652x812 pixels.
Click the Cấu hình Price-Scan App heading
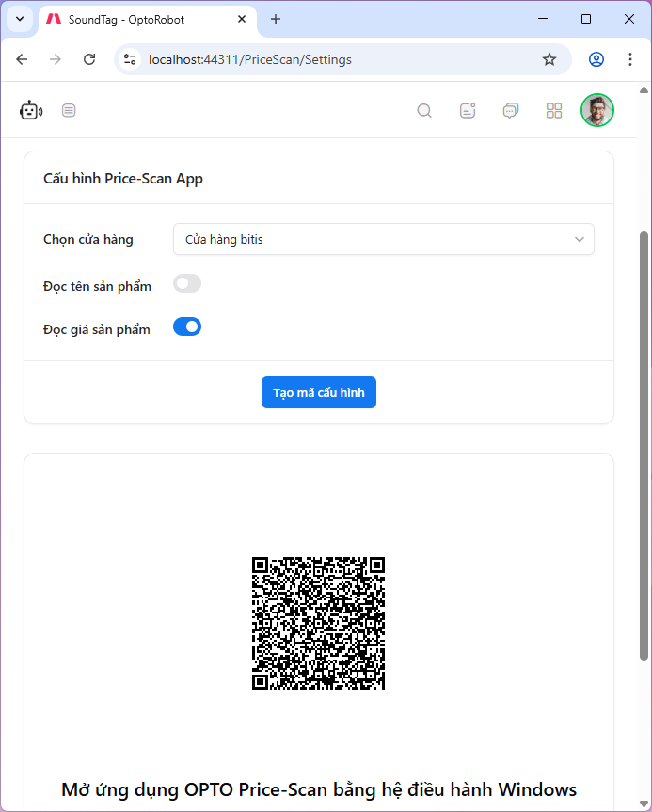pyautogui.click(x=123, y=179)
